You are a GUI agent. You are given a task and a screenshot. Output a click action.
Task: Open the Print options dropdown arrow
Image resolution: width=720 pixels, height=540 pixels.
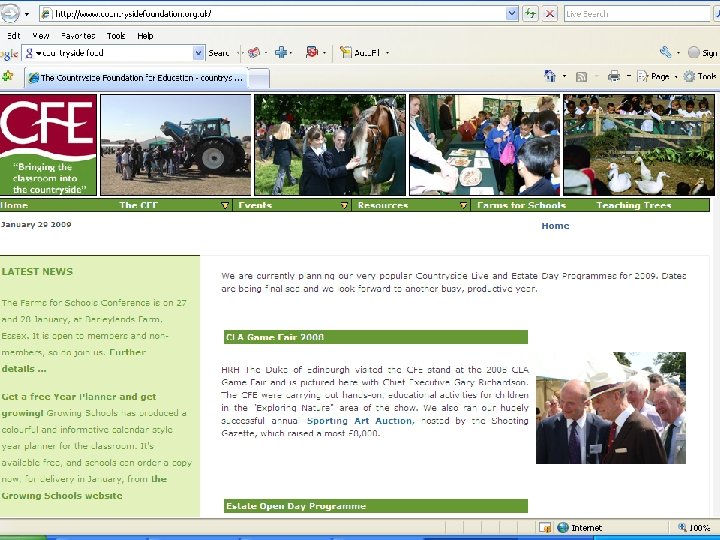628,76
